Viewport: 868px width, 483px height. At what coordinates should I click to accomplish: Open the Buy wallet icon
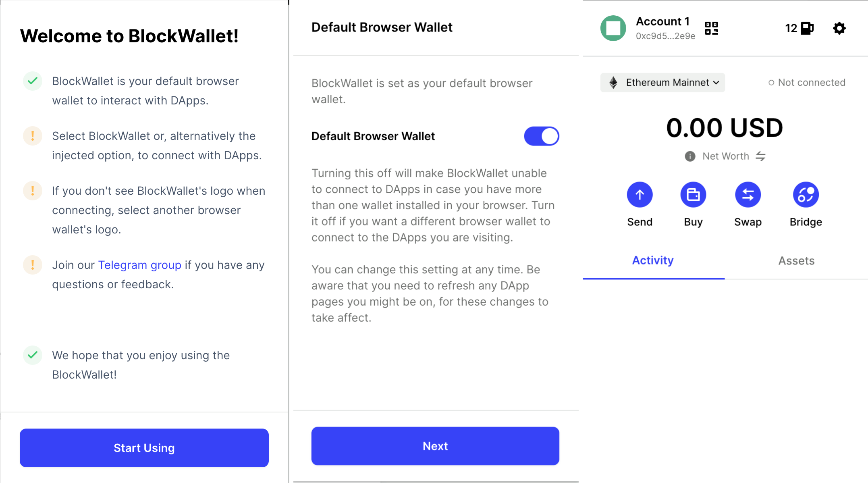[693, 195]
